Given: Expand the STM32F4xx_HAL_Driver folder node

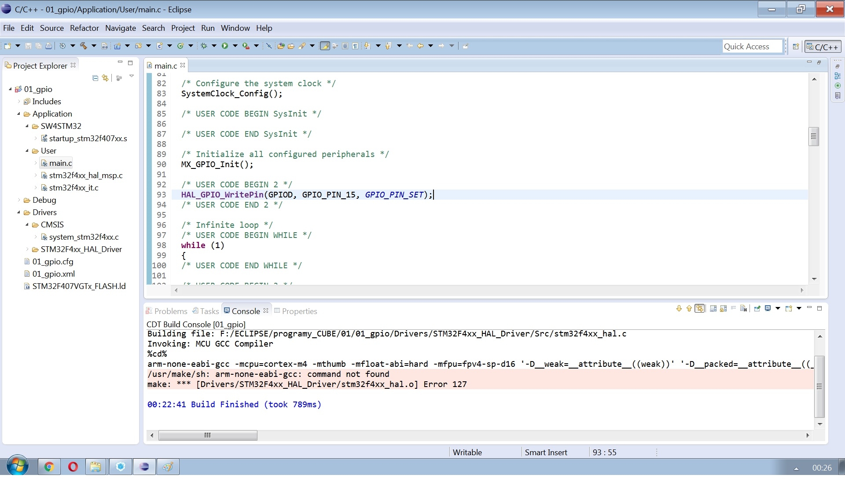Looking at the screenshot, I should [27, 249].
